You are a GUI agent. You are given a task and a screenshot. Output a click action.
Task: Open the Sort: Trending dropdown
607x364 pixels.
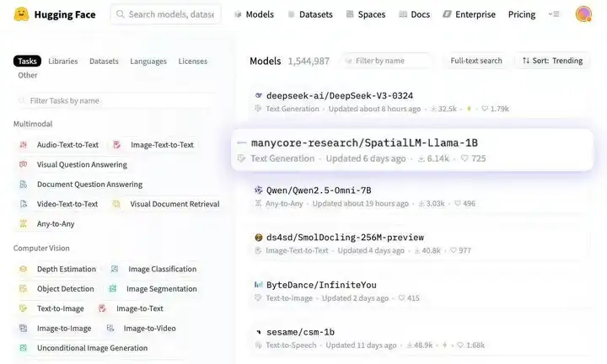click(552, 61)
